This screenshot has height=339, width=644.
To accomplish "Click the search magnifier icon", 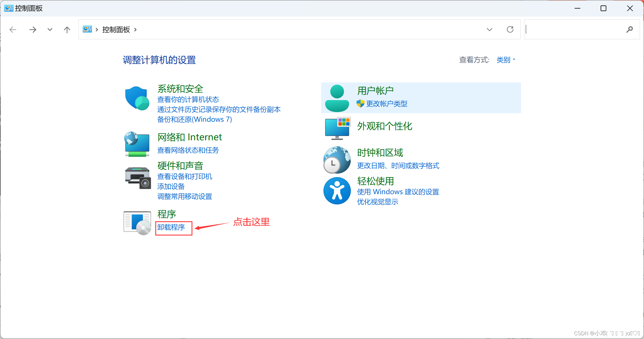I will pos(629,29).
